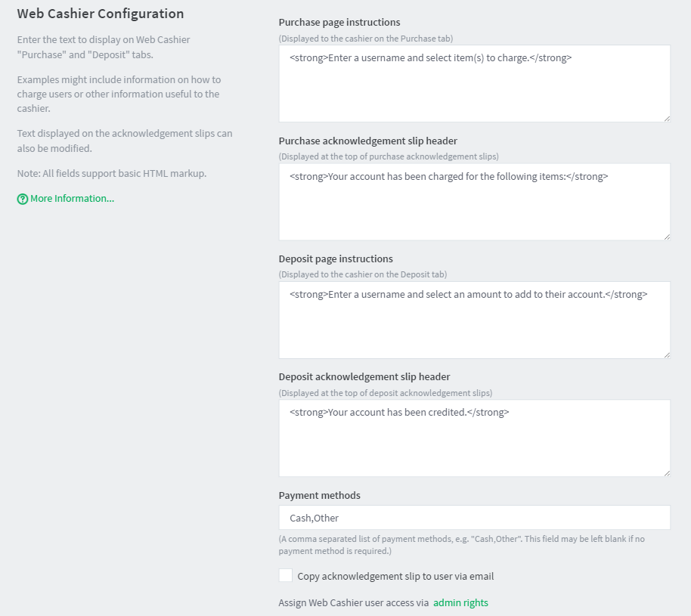The height and width of the screenshot is (616, 691).
Task: Click resize handle of Purchase page instructions box
Action: click(x=667, y=119)
